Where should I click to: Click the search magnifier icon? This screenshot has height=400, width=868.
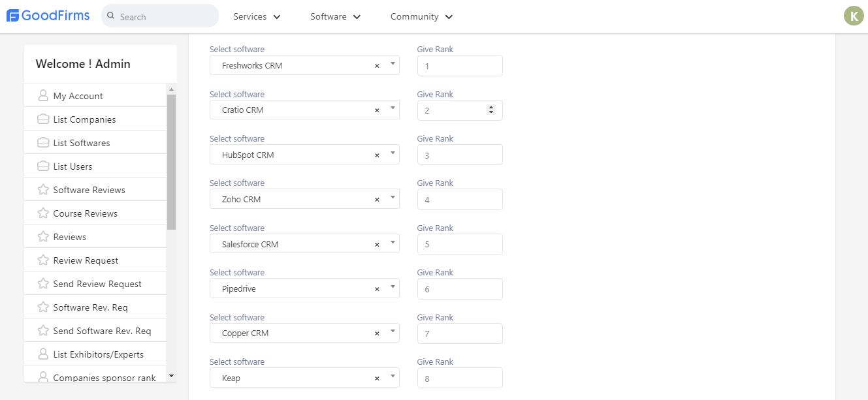tap(111, 16)
